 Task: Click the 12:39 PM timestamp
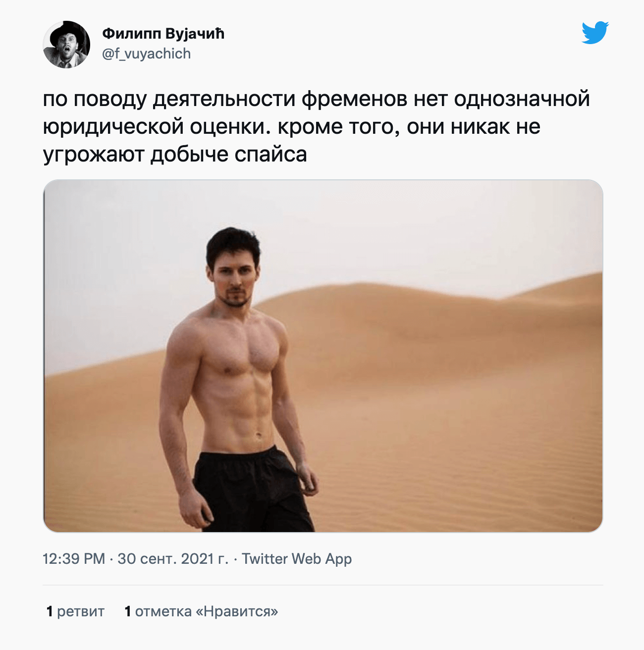click(x=74, y=559)
